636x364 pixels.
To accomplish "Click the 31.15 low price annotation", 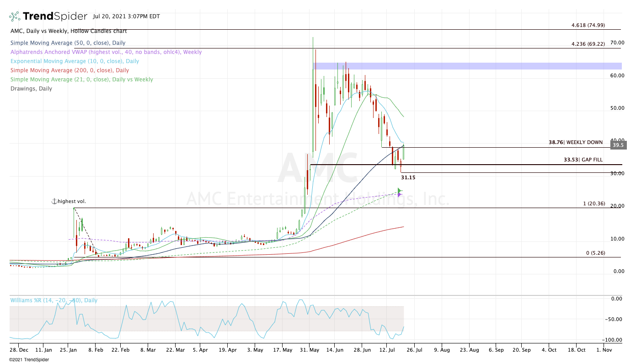I will coord(408,177).
